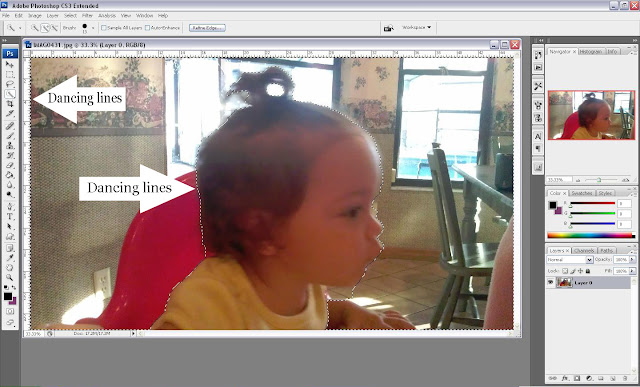Toggle Lock transparent pixels
The image size is (640, 387).
[565, 271]
